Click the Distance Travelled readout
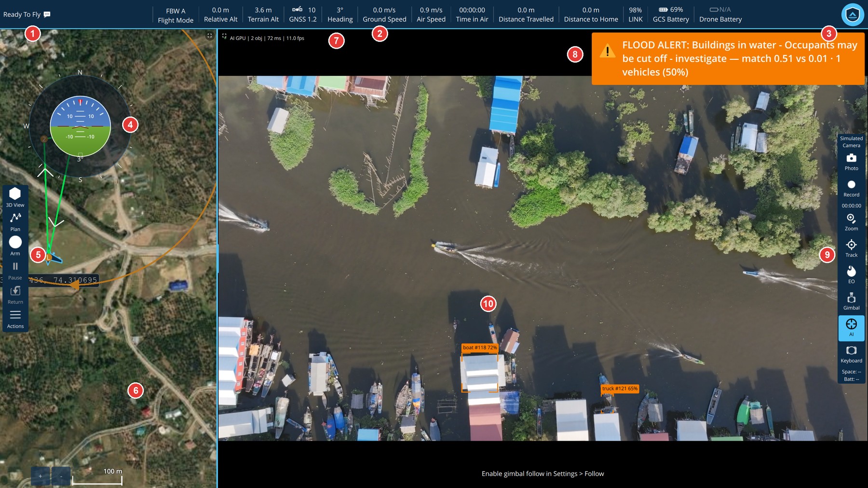This screenshot has width=868, height=488. (x=526, y=14)
